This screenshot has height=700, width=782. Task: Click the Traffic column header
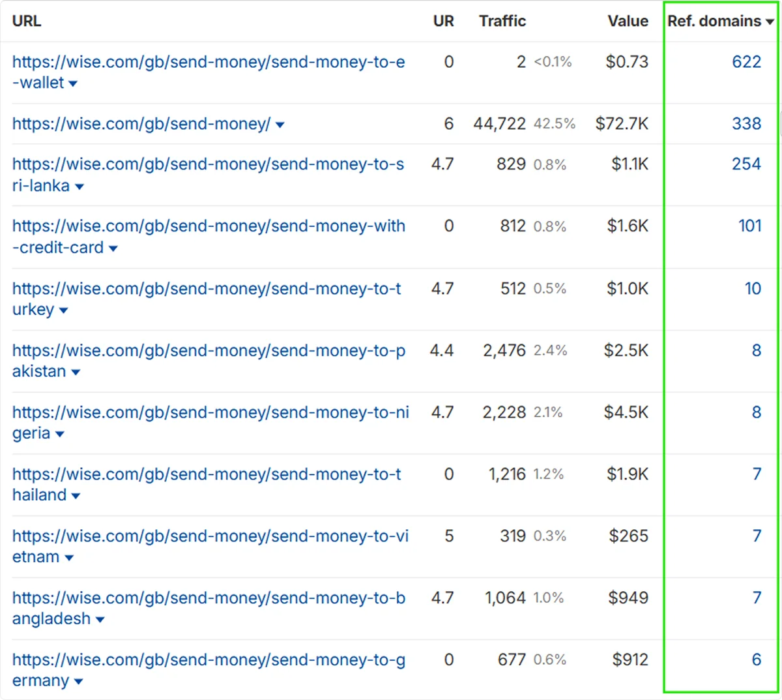coord(502,21)
